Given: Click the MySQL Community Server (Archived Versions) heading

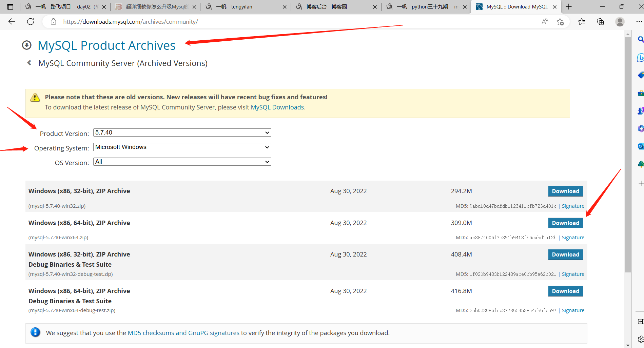Looking at the screenshot, I should (123, 63).
